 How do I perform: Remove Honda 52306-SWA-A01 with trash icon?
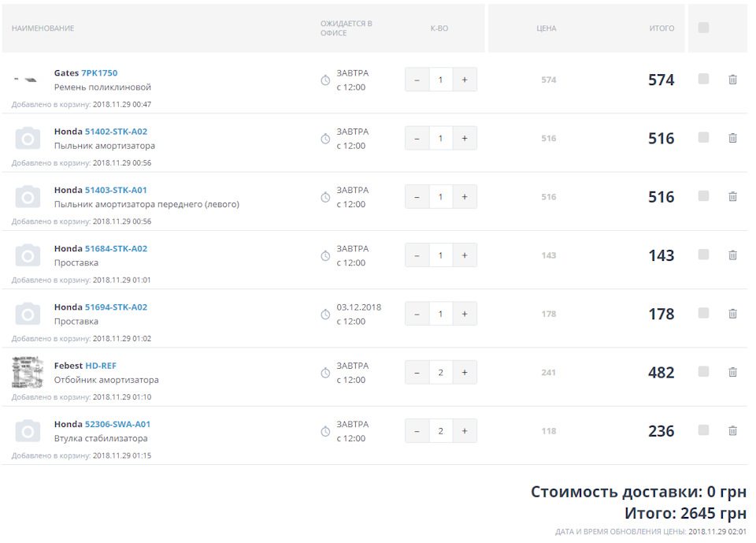tap(732, 431)
